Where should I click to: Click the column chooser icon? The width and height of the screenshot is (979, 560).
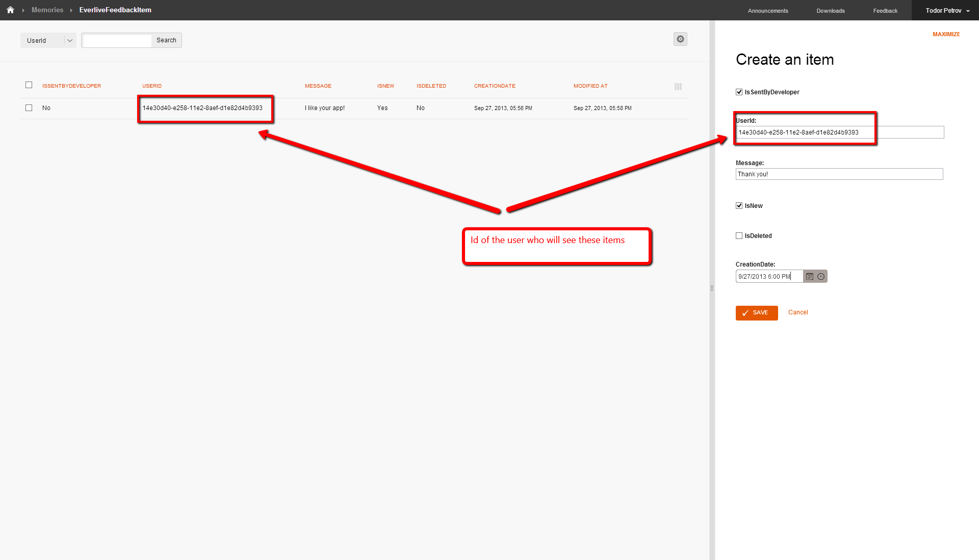click(678, 87)
